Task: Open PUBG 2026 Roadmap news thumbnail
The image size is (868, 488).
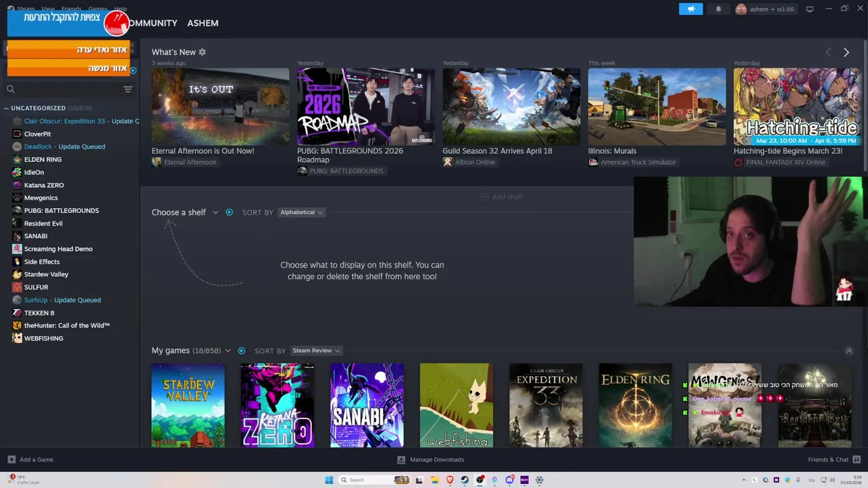Action: pyautogui.click(x=366, y=106)
